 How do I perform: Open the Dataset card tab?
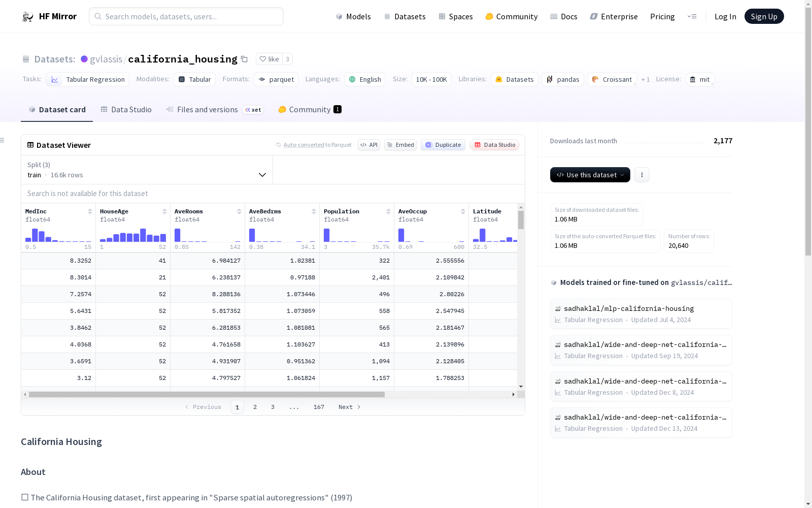tap(57, 110)
